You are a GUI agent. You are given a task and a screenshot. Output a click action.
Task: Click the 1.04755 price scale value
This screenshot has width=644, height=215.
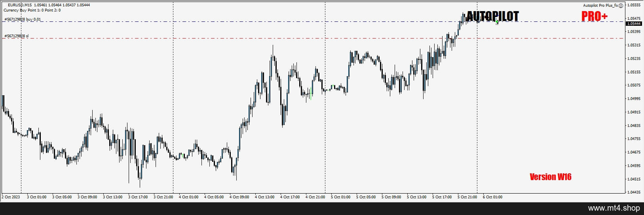tap(634, 139)
